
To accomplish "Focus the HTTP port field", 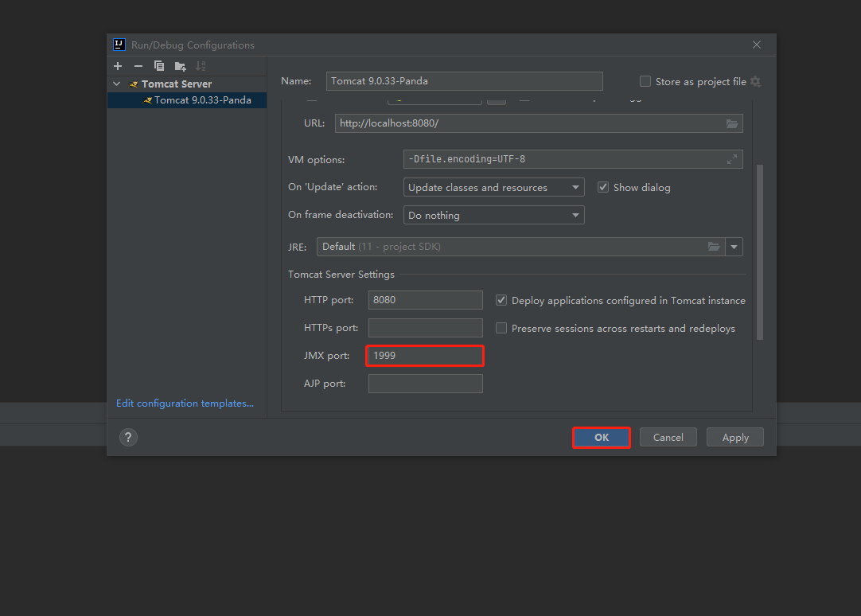I will pos(426,300).
